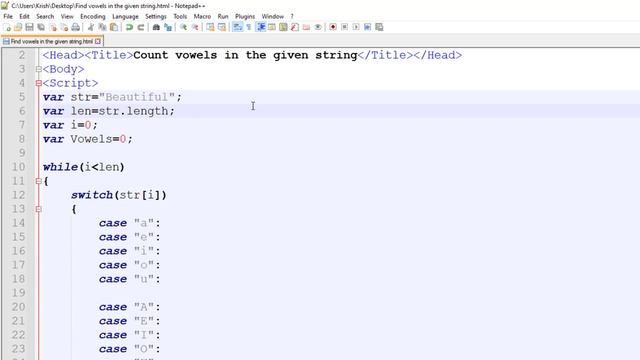Open a file using the Open folder icon
The image size is (640, 360).
pyautogui.click(x=18, y=27)
